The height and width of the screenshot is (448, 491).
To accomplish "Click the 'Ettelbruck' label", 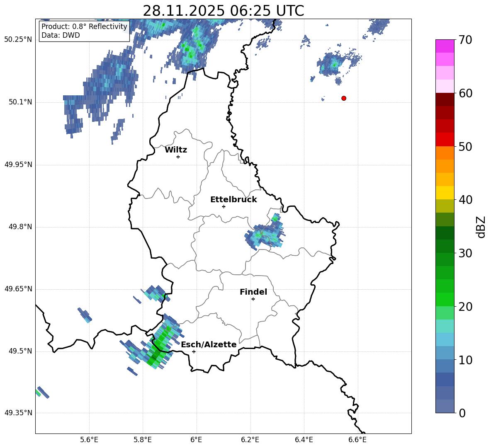I will pyautogui.click(x=233, y=200).
